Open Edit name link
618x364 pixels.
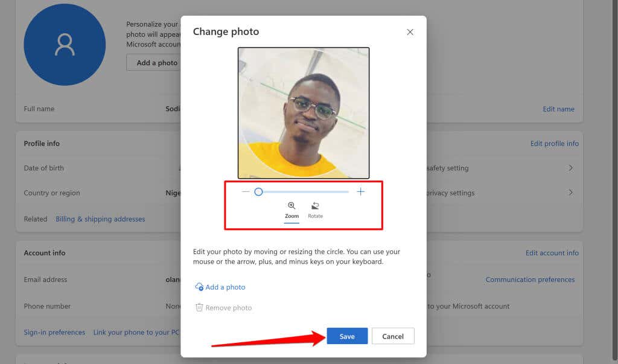[x=558, y=109]
